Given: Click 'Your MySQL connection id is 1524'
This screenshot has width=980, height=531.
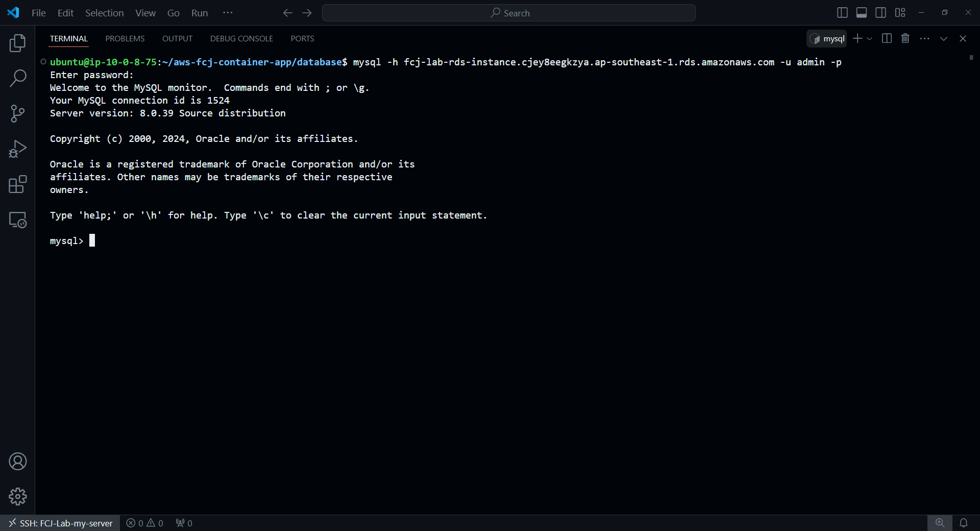Looking at the screenshot, I should point(140,100).
